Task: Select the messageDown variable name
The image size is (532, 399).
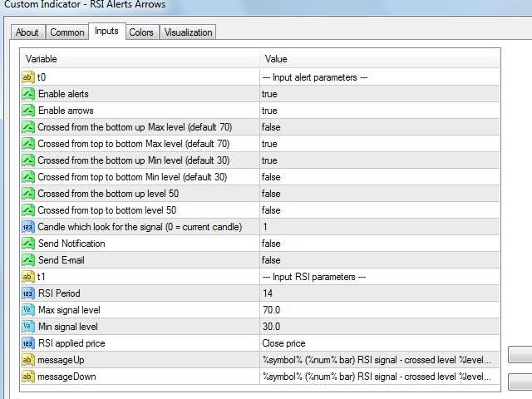Action: 66,377
